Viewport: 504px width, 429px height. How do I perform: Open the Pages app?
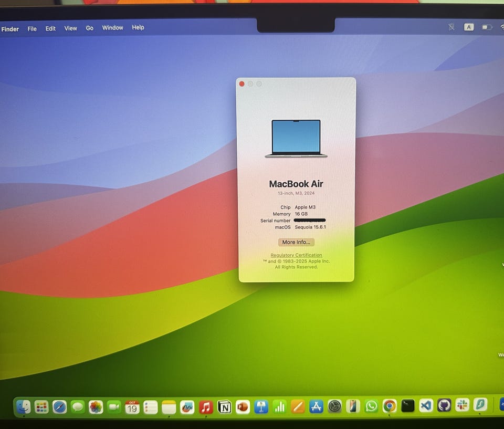[298, 407]
